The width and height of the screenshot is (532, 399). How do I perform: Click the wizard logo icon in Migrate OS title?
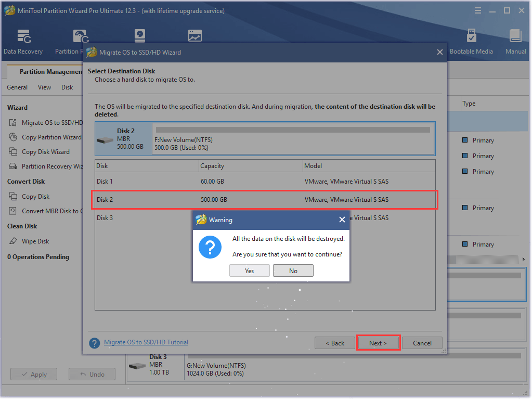[x=92, y=52]
